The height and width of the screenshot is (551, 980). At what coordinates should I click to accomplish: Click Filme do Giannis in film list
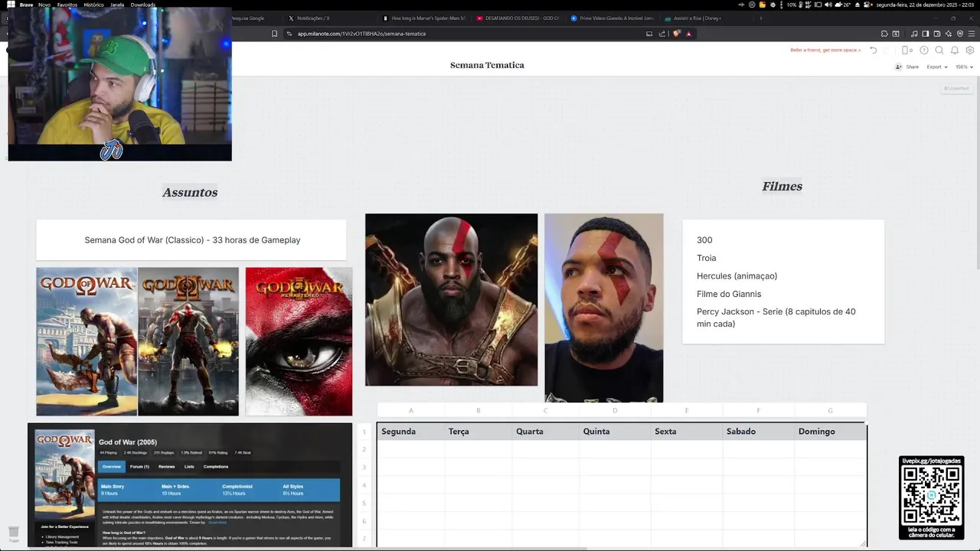point(729,294)
